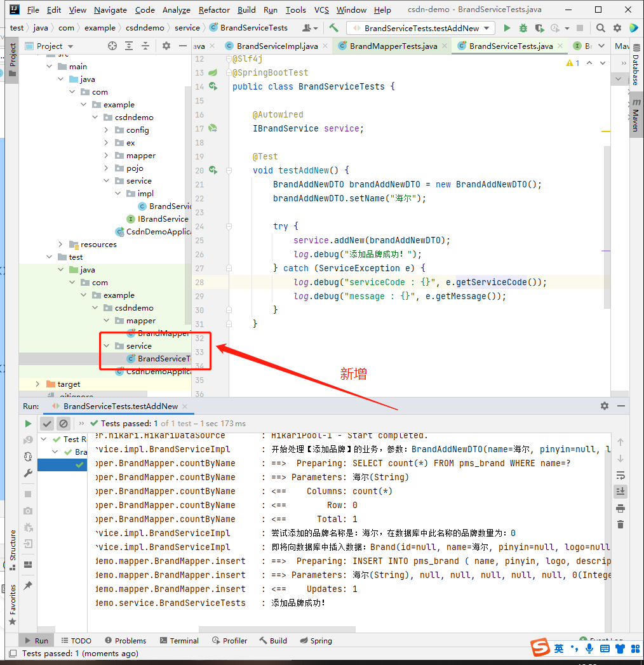Open the Maven side panel
The height and width of the screenshot is (665, 644).
point(636,116)
